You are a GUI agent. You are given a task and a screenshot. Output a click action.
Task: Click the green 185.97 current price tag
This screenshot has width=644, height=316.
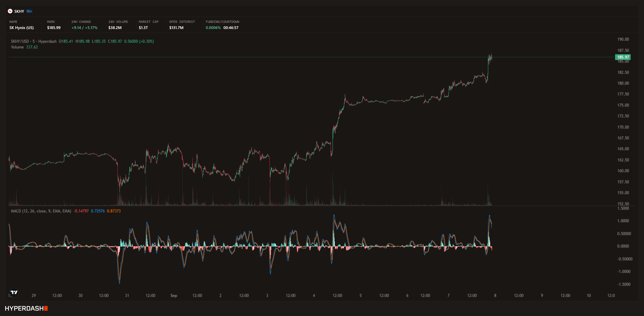623,57
